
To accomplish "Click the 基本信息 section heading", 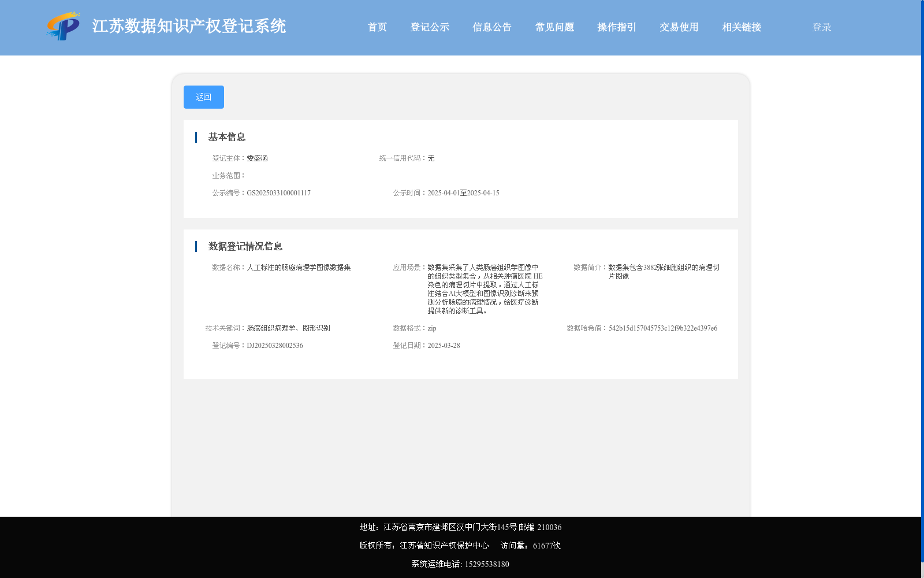I will coord(227,137).
